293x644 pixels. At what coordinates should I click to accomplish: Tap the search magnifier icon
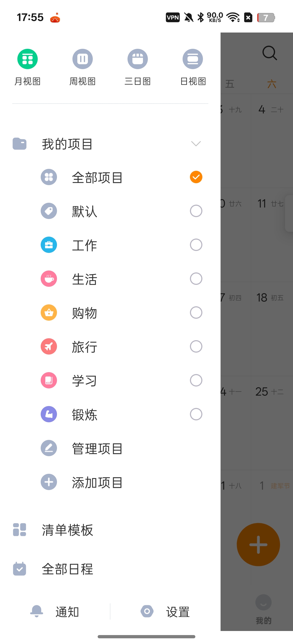pos(270,53)
